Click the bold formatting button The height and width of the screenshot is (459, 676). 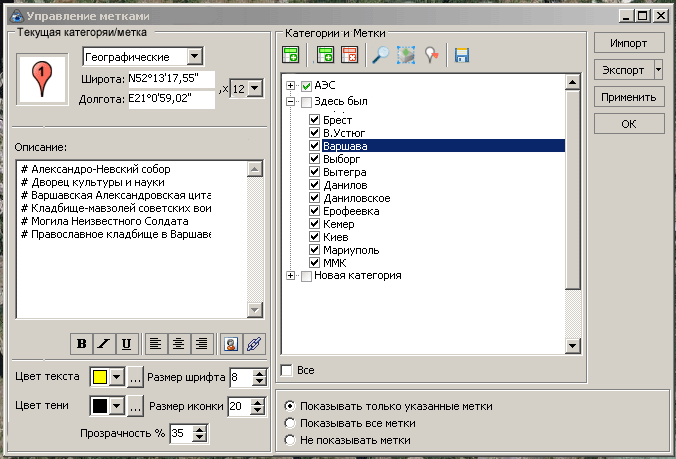click(82, 343)
